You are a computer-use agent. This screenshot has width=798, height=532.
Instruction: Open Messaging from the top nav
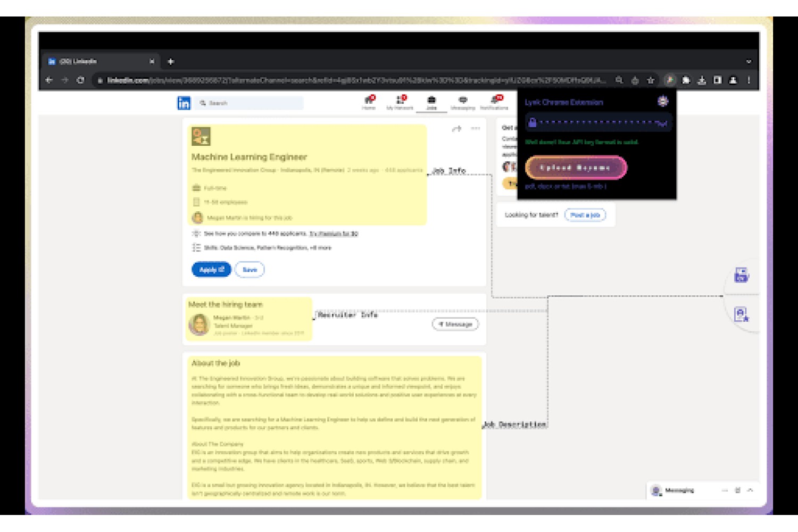[x=463, y=103]
